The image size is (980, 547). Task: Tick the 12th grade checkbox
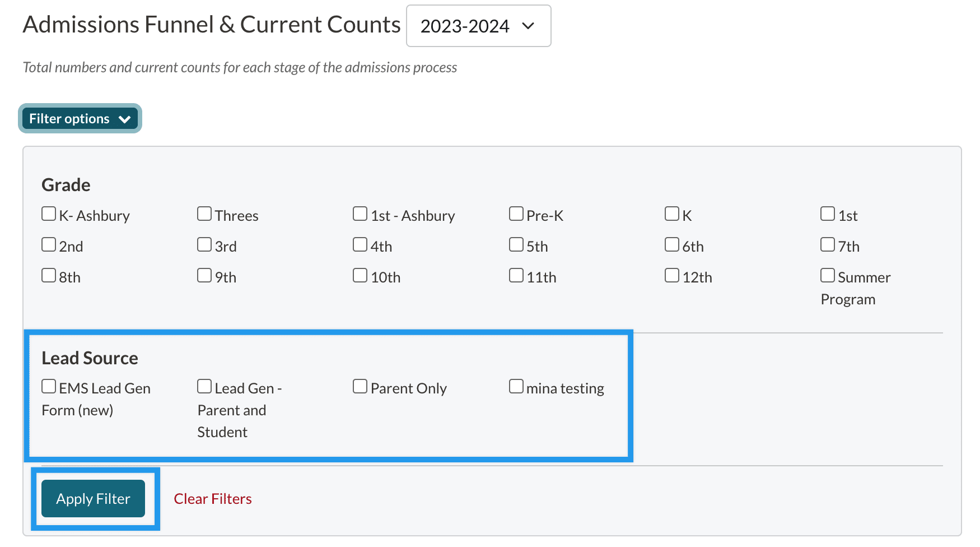[x=671, y=276]
